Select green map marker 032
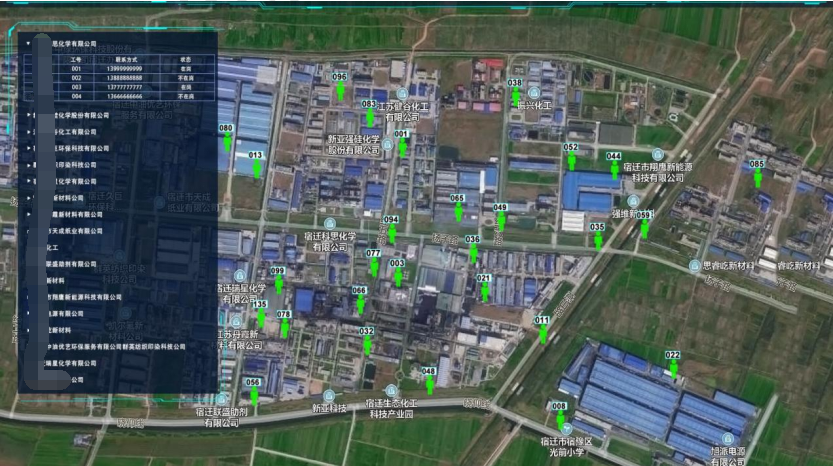Image resolution: width=833 pixels, height=466 pixels. (367, 345)
